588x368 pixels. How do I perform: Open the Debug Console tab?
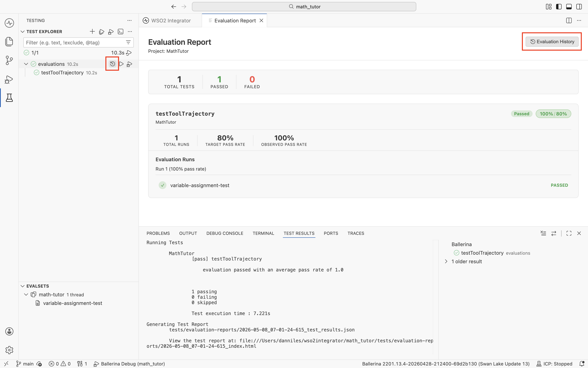[x=225, y=233]
